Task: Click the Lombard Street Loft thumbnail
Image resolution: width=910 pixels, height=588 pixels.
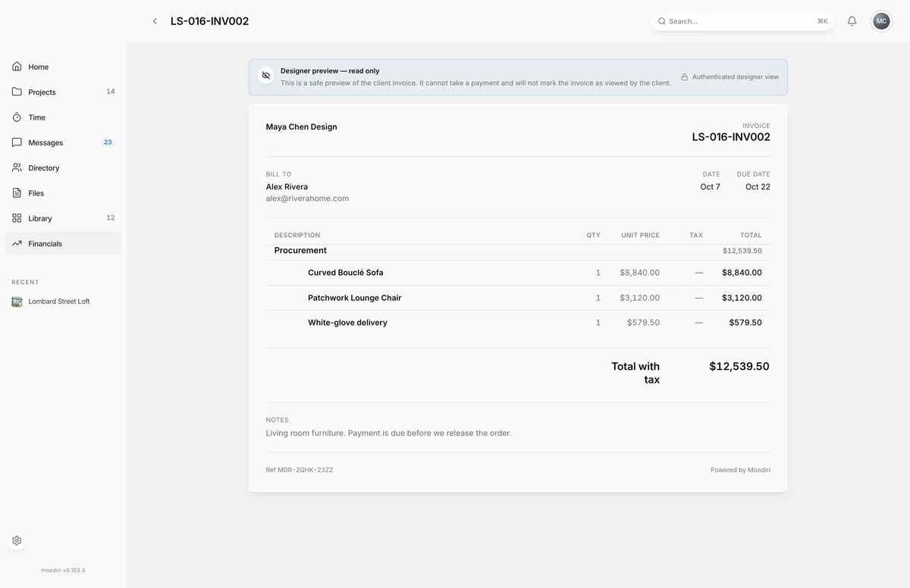Action: [17, 302]
